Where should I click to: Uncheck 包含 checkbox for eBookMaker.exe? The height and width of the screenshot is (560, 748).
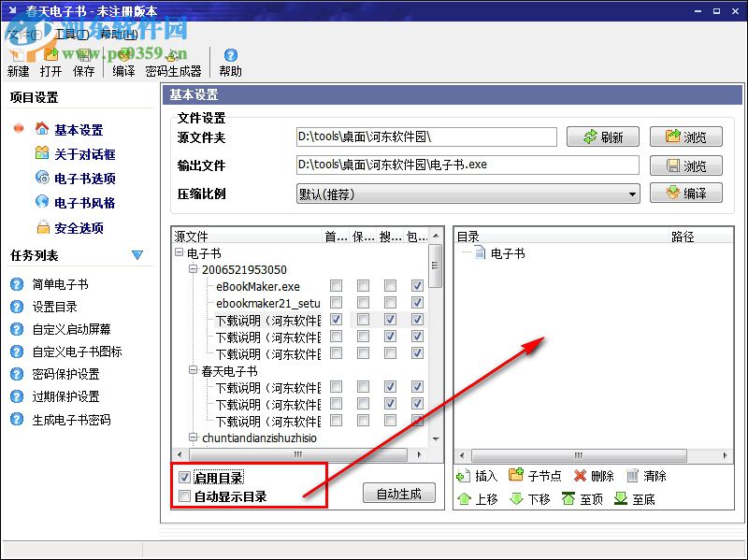click(417, 286)
